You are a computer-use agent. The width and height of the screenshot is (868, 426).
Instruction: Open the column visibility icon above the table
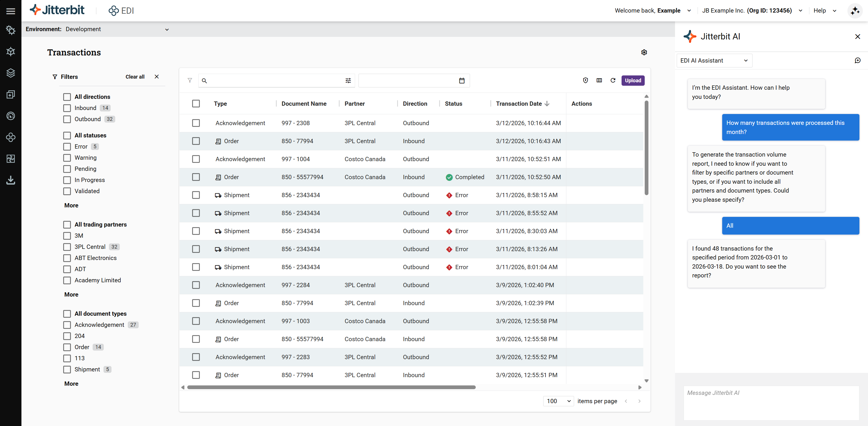[x=600, y=81]
